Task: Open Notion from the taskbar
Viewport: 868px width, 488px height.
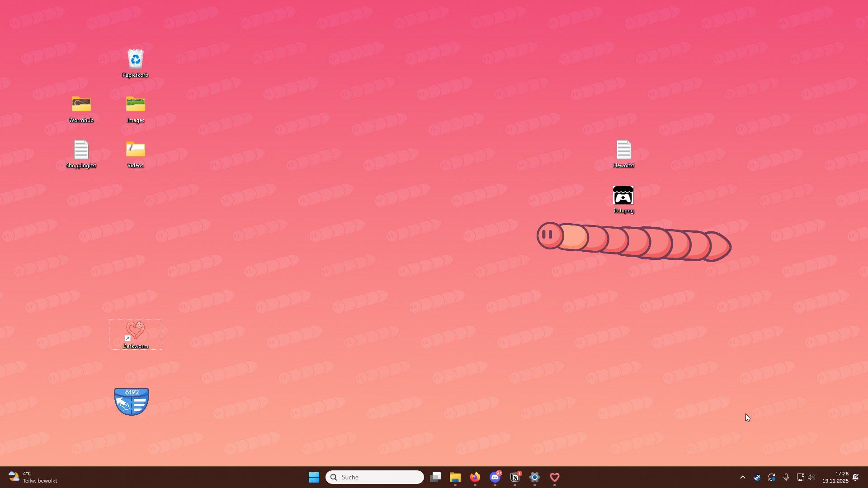Action: [x=515, y=477]
